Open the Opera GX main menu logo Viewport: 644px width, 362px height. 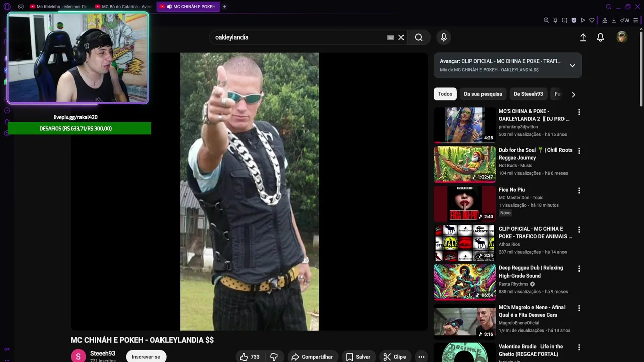(7, 7)
